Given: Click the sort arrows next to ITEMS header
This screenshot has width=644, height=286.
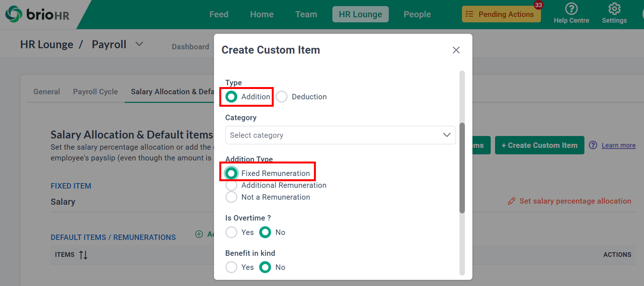Looking at the screenshot, I should (x=83, y=255).
